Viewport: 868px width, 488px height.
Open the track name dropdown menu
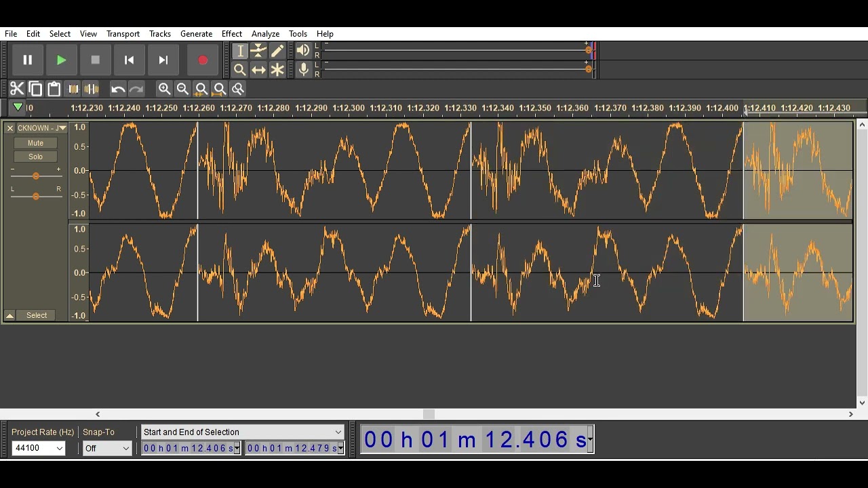pyautogui.click(x=42, y=128)
